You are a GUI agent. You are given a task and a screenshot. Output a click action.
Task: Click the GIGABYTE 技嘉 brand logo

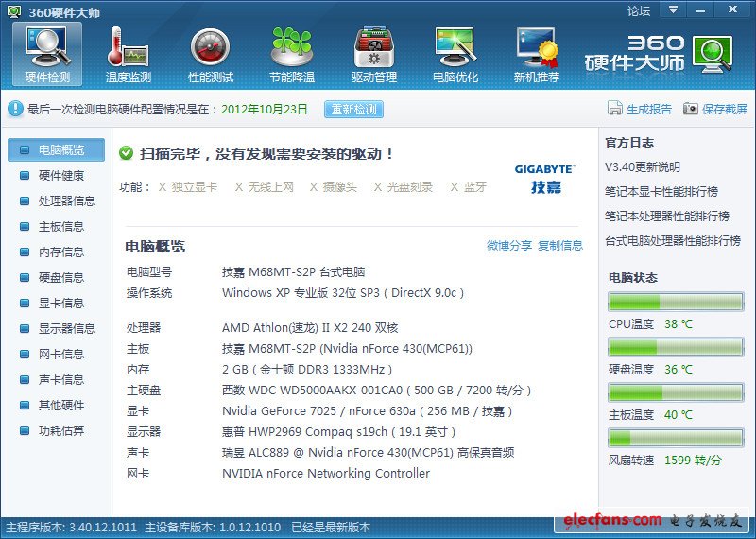point(545,179)
